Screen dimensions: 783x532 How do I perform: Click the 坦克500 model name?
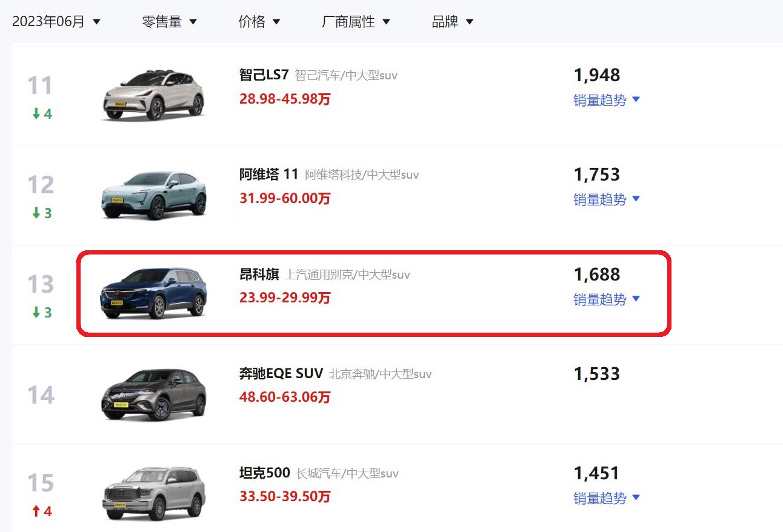265,473
